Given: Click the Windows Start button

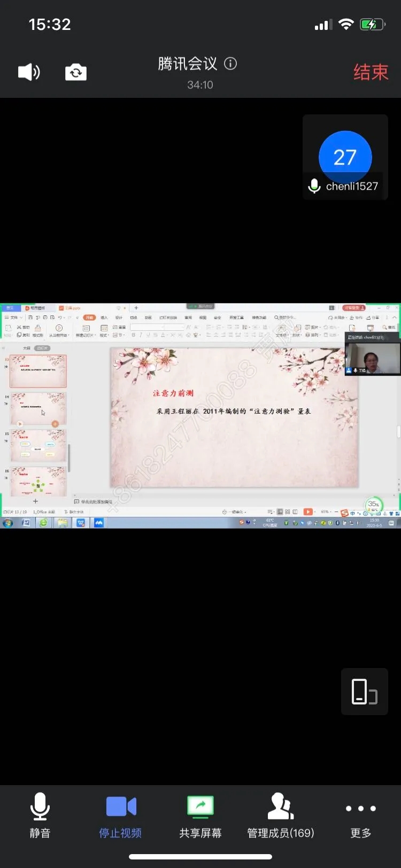Looking at the screenshot, I should pos(8,523).
